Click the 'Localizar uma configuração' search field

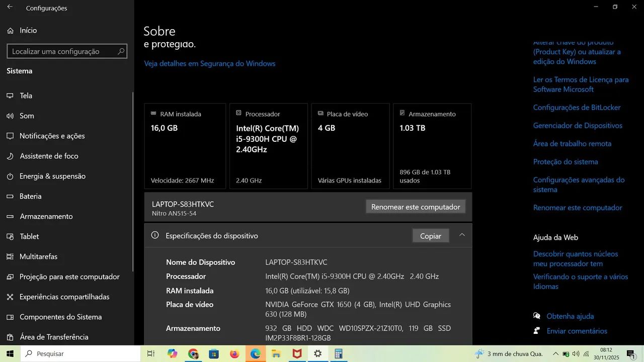[x=67, y=51]
